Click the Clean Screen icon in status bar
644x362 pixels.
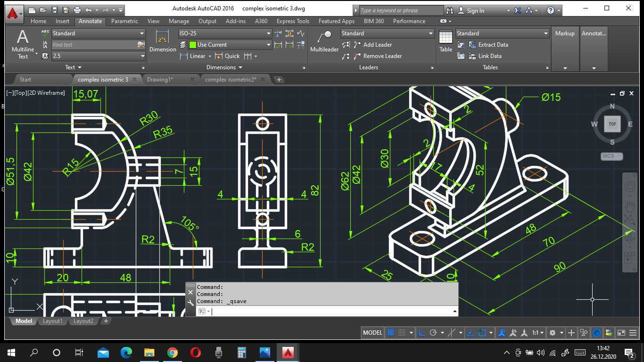pos(621,333)
